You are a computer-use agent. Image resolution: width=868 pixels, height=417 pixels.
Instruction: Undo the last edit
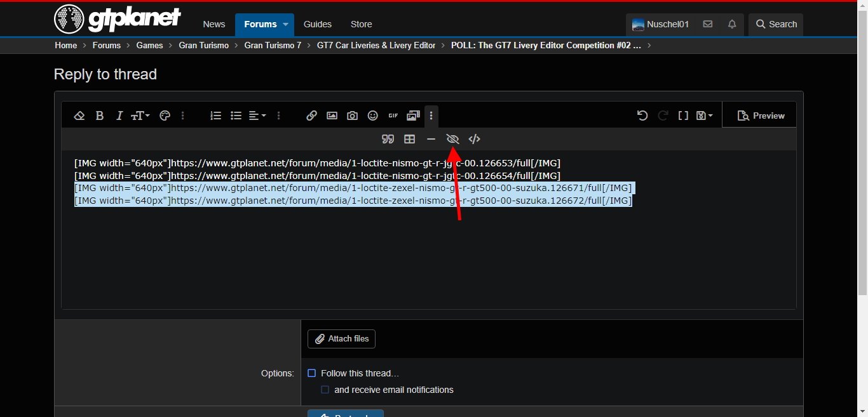(642, 116)
